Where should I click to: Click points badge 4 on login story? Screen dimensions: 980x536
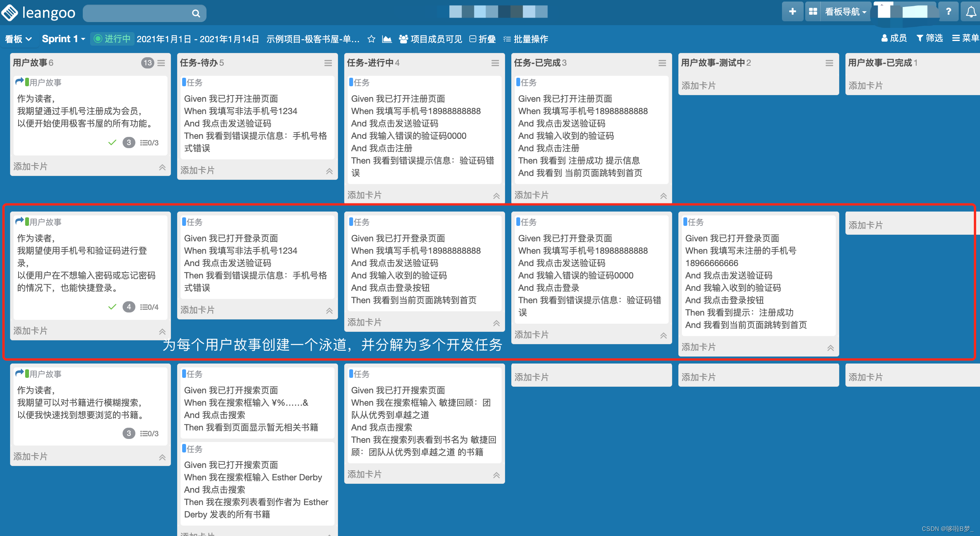129,307
